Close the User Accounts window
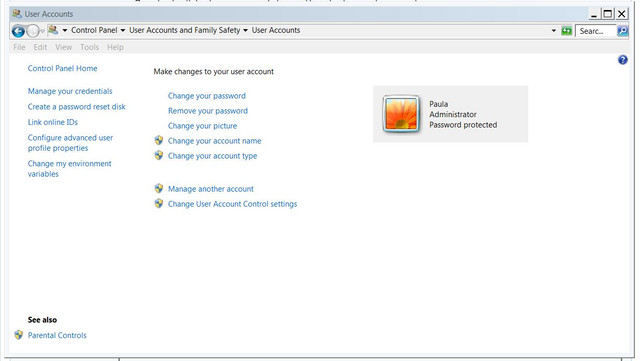Image resolution: width=640 pixels, height=361 pixels. pyautogui.click(x=622, y=14)
